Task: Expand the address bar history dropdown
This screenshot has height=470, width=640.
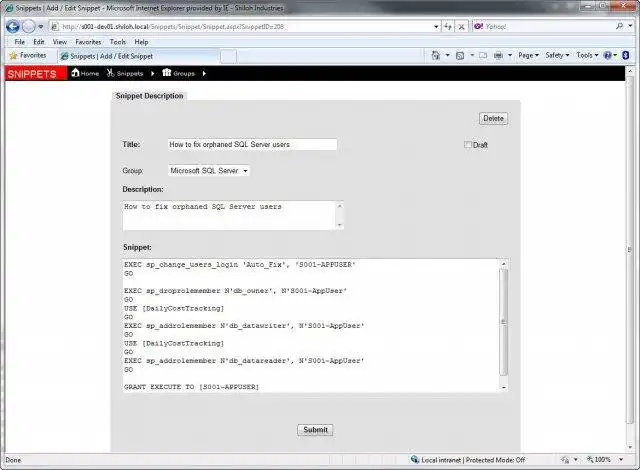Action: [436, 27]
